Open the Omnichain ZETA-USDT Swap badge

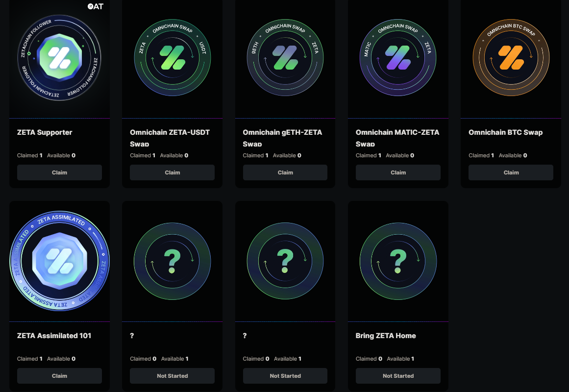click(x=173, y=58)
